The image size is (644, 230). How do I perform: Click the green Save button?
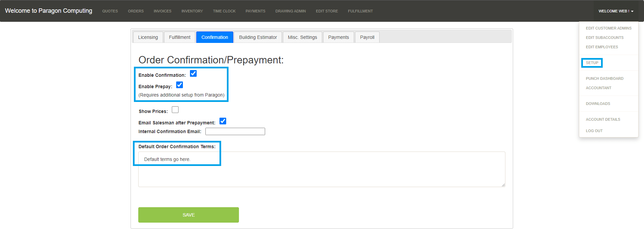pos(188,215)
